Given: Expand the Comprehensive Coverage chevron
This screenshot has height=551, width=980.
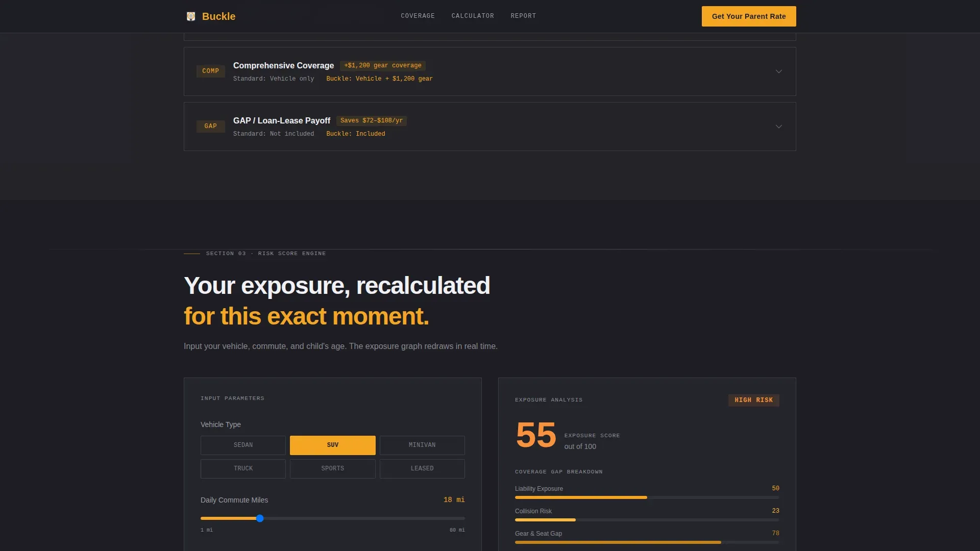Looking at the screenshot, I should pos(779,71).
